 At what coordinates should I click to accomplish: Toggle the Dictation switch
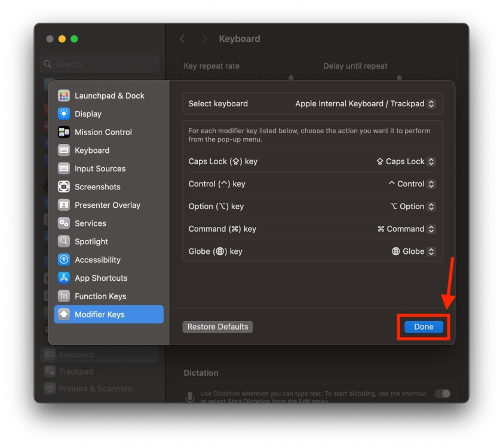442,393
